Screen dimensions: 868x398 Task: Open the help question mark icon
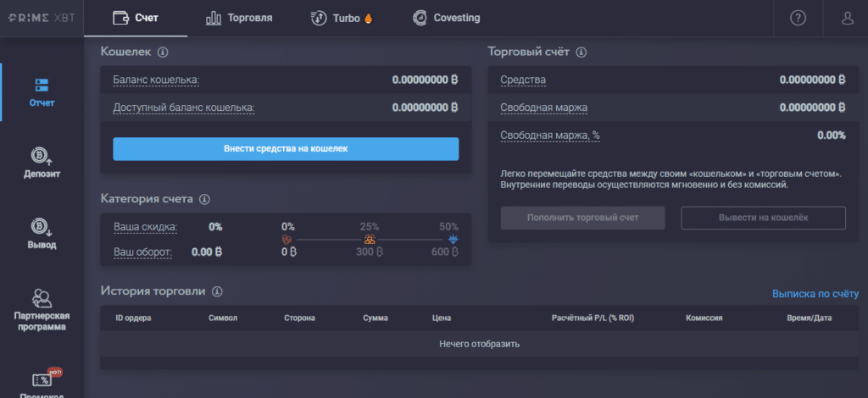click(798, 18)
